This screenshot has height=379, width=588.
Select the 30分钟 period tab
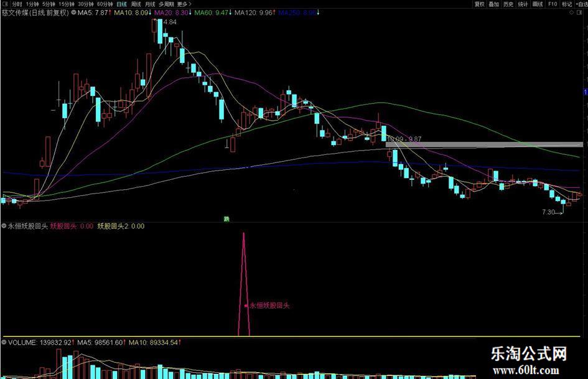pyautogui.click(x=86, y=4)
